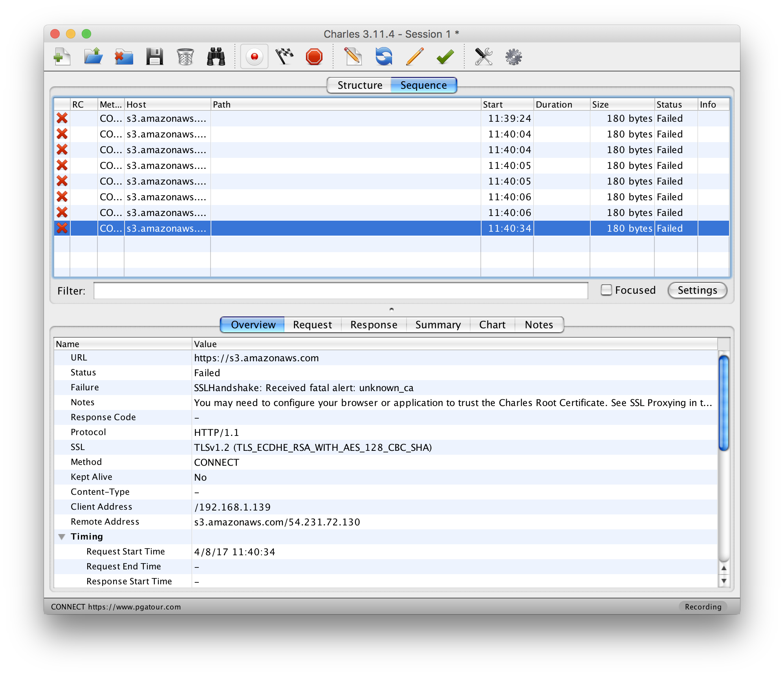Select the request started at 11:39:24
The width and height of the screenshot is (784, 677).
coord(392,119)
